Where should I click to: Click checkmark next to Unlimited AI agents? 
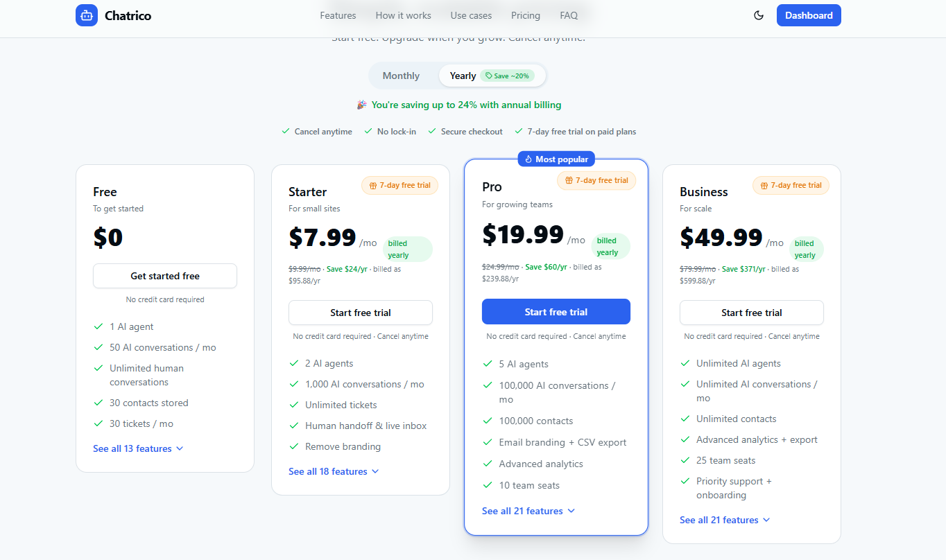coord(685,363)
